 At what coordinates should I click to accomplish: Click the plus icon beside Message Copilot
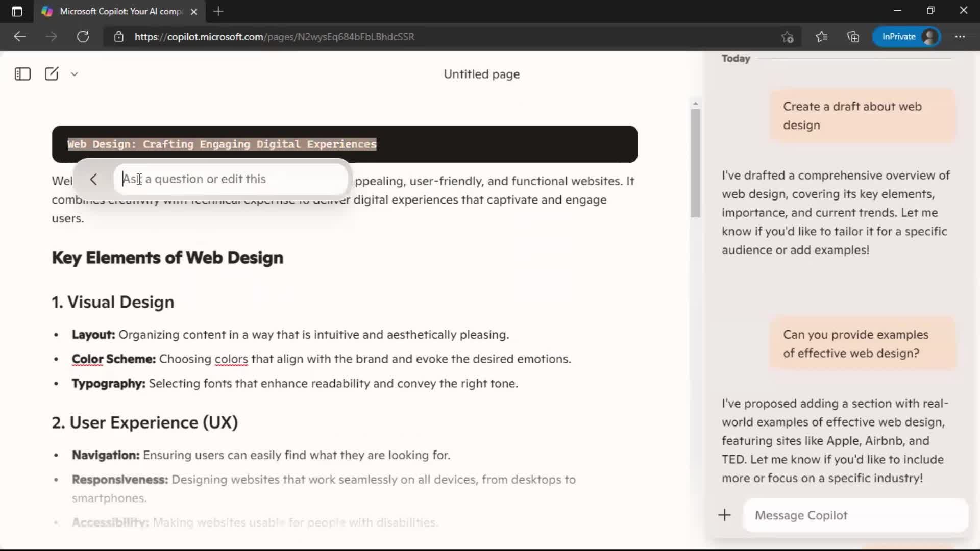[x=724, y=515]
